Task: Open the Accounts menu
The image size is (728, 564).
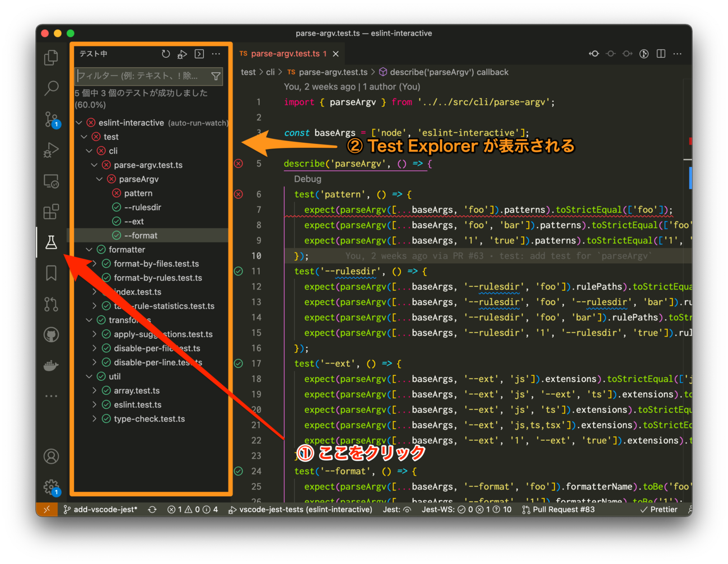Action: (51, 456)
